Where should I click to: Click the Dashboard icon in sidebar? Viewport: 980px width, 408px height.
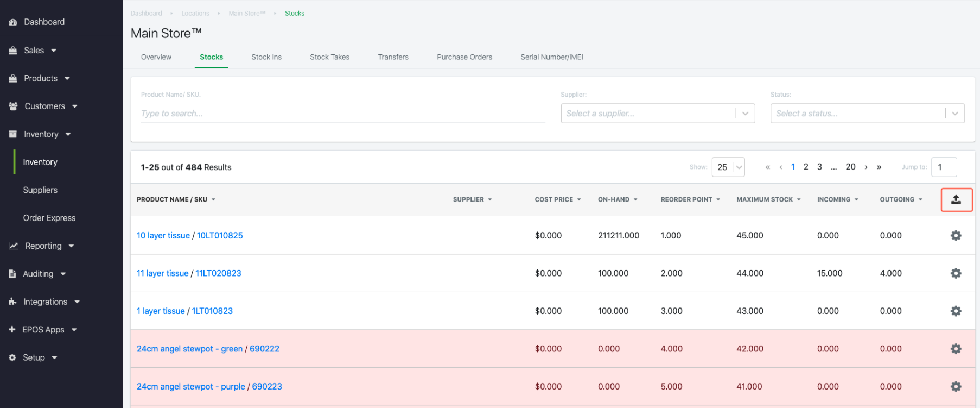(13, 22)
